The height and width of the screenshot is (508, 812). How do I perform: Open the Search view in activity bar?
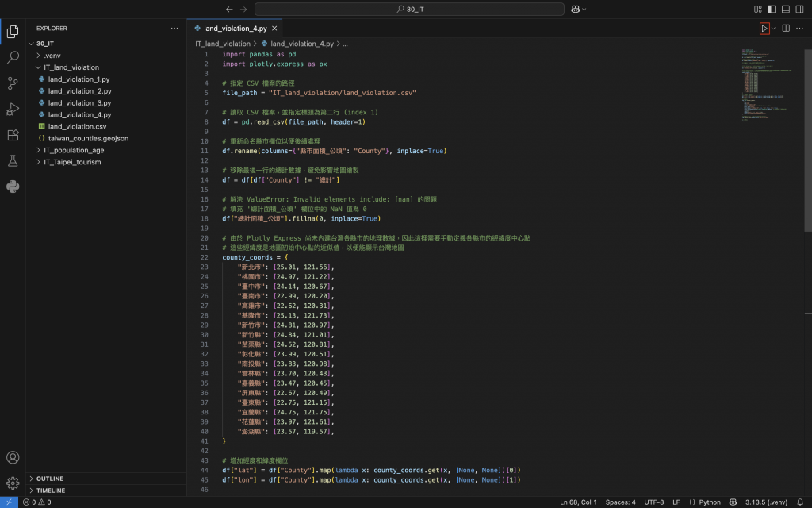click(13, 57)
